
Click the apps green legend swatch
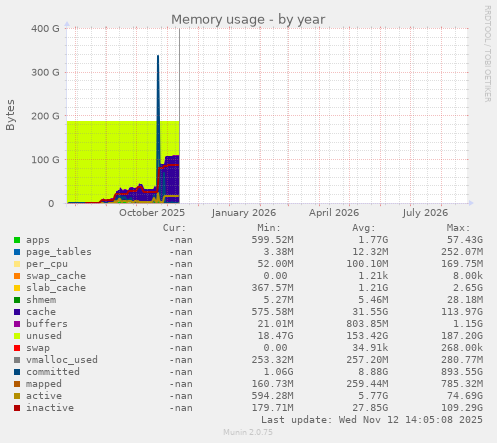pos(17,240)
